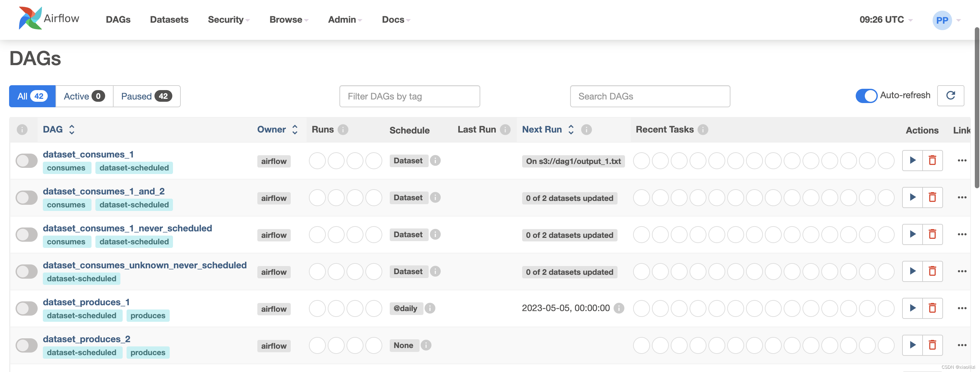Click info icon beside 2023-05-05 next run
980x372 pixels.
pyautogui.click(x=619, y=308)
